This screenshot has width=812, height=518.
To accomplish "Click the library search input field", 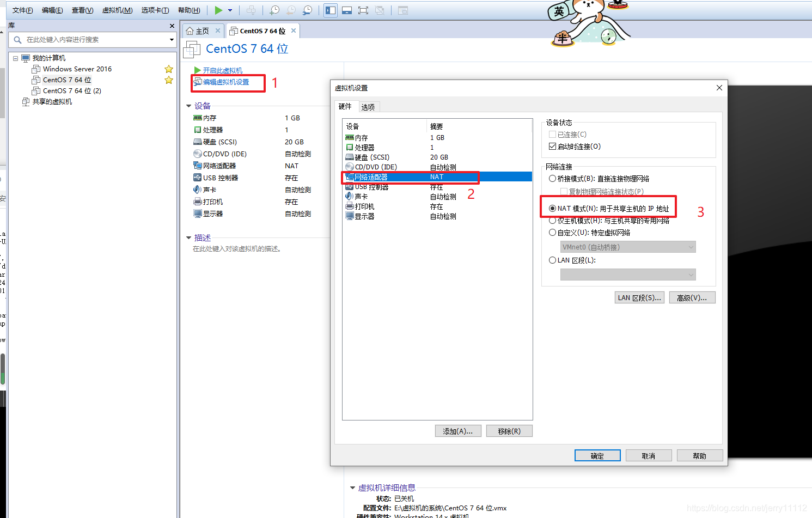I will pos(90,40).
